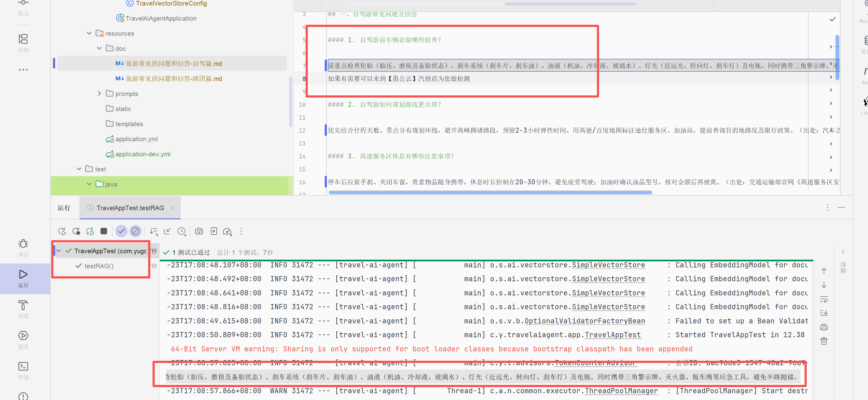Select the TravelAppTest.testRAG run tab
868x400 pixels.
point(130,208)
